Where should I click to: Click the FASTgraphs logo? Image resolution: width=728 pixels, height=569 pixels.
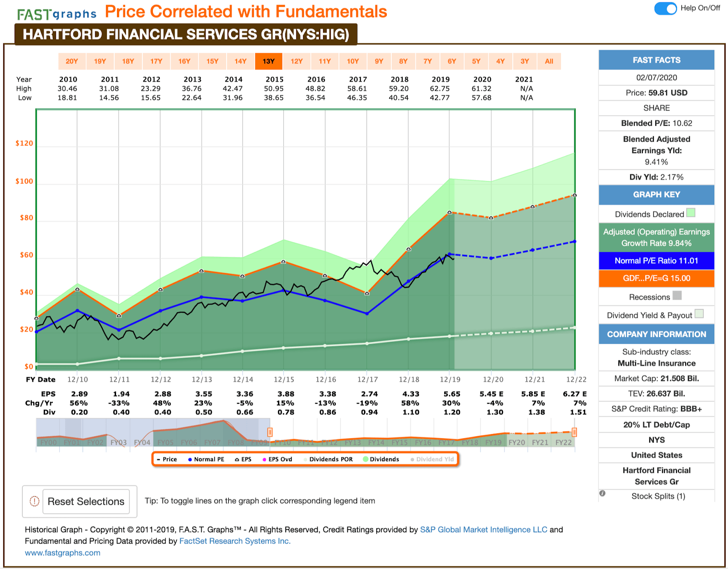(x=57, y=14)
